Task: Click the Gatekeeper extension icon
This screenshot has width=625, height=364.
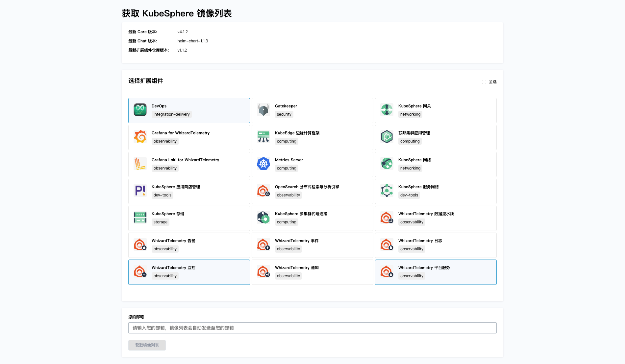Action: 263,110
